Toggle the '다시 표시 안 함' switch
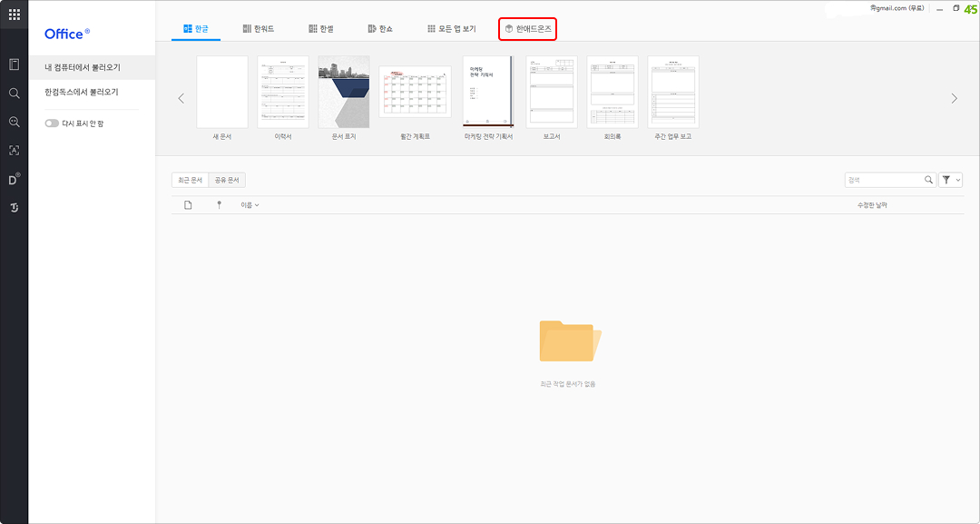 (52, 124)
